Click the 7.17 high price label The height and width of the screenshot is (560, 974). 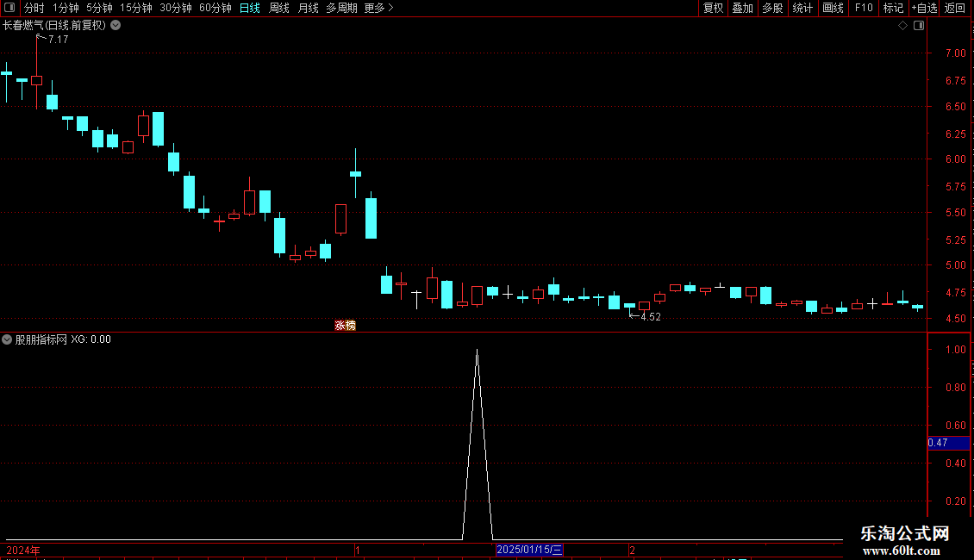pos(58,39)
